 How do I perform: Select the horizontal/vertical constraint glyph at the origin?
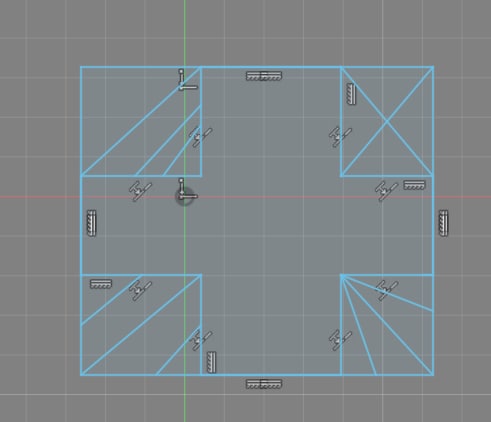tap(188, 189)
